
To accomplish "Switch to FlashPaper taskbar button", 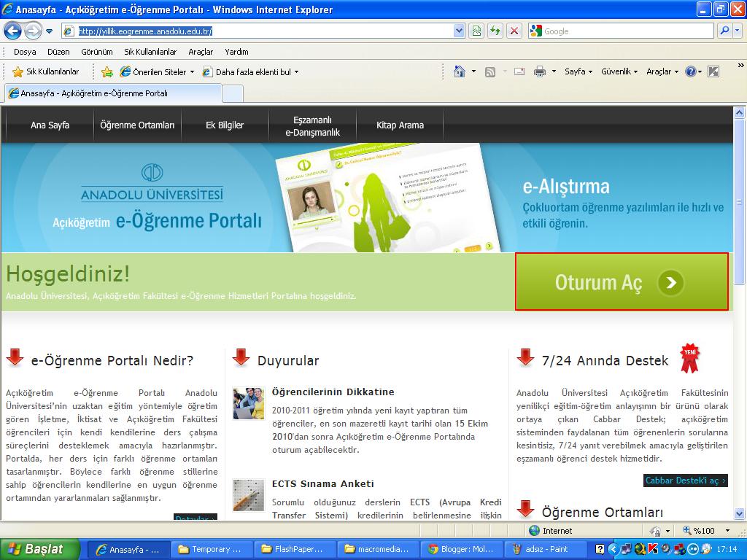I will [295, 549].
